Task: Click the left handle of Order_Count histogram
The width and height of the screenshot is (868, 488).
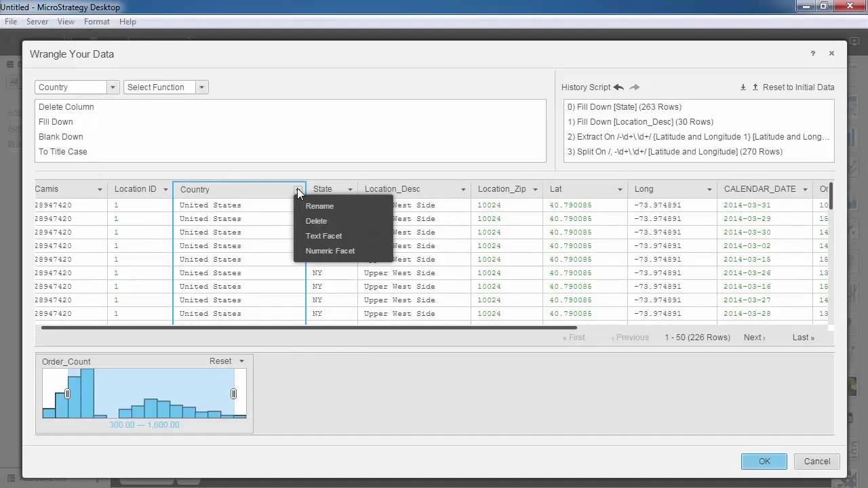Action: click(67, 394)
